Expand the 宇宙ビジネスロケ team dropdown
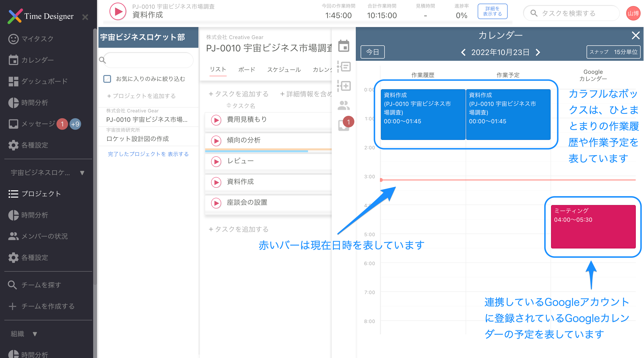 click(x=82, y=172)
